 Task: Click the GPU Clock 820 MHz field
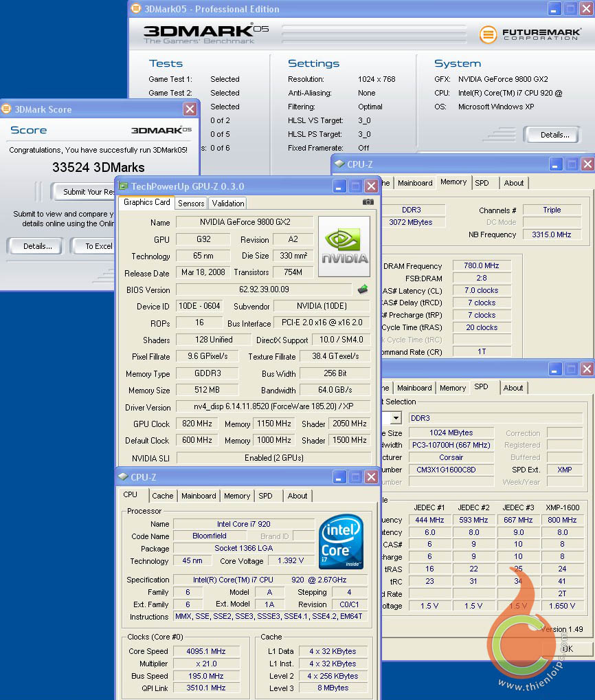[197, 423]
